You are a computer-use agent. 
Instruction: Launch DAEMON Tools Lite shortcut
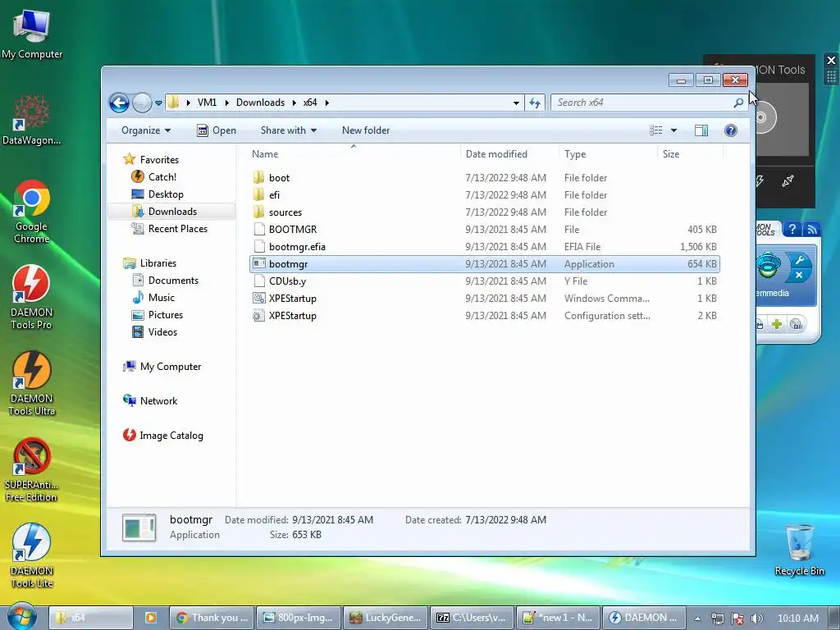pyautogui.click(x=31, y=556)
